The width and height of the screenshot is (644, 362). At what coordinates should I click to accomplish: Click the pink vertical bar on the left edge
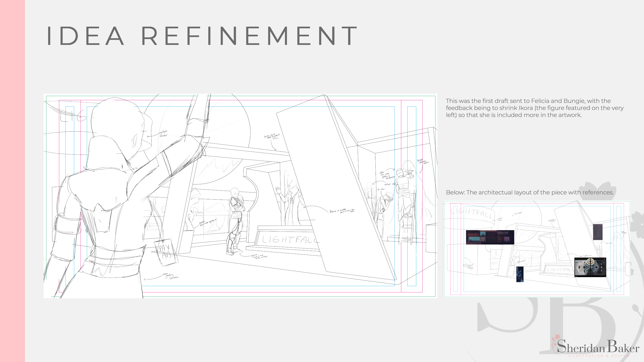point(13,181)
